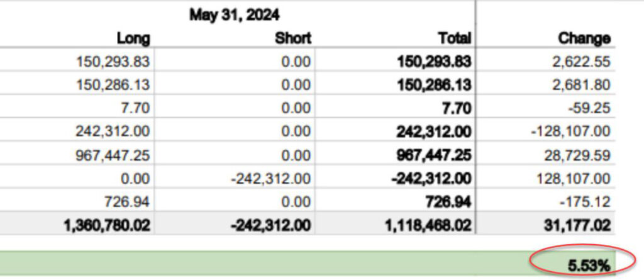Click the Change value 2,681.80
644x280 pixels.
pos(585,85)
